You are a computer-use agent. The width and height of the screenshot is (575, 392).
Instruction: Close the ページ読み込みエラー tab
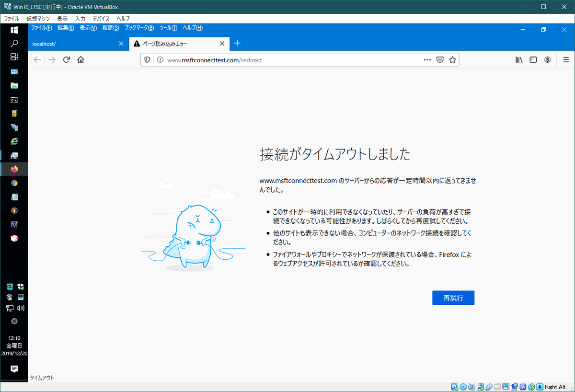point(222,44)
